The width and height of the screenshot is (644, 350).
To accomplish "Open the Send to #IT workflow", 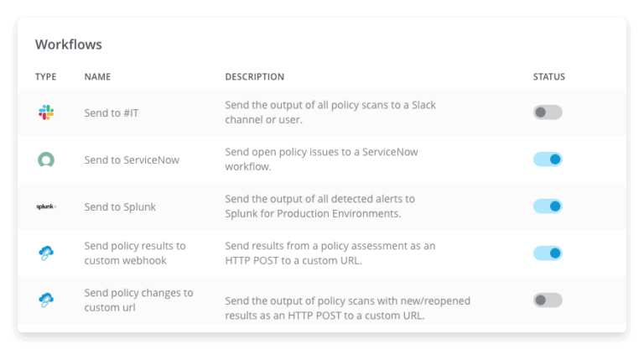I will 112,113.
